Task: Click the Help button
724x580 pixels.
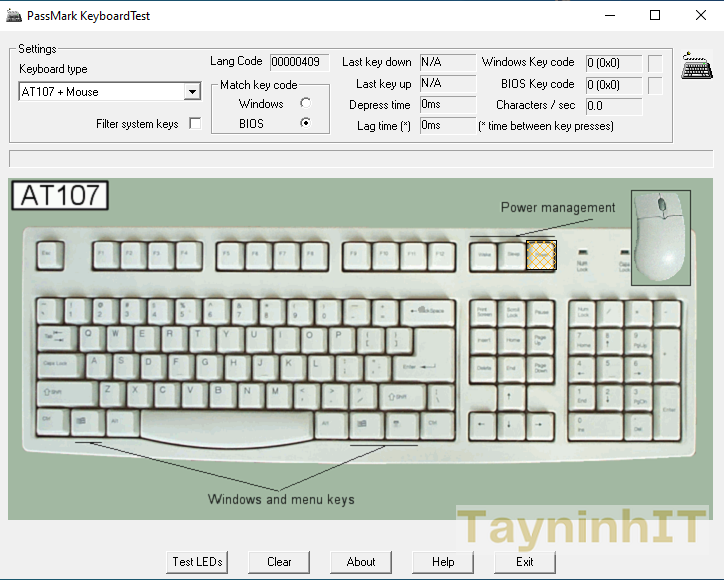Action: (443, 562)
